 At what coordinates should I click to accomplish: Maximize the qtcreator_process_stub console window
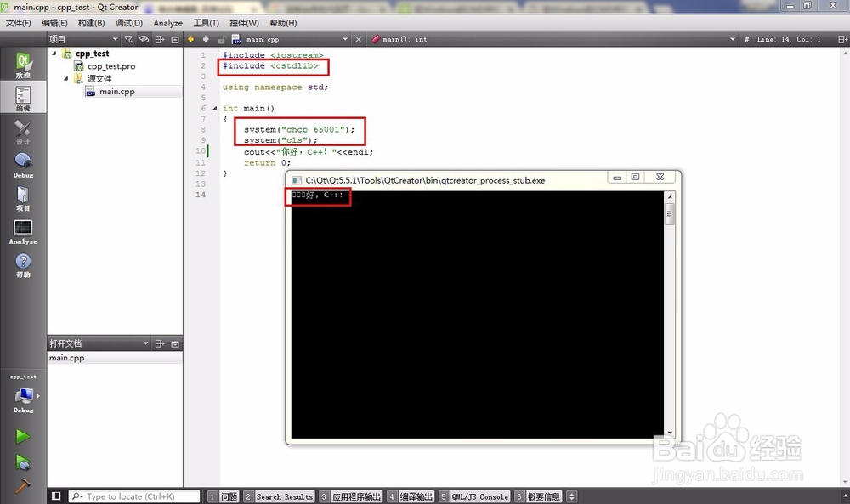pyautogui.click(x=635, y=178)
